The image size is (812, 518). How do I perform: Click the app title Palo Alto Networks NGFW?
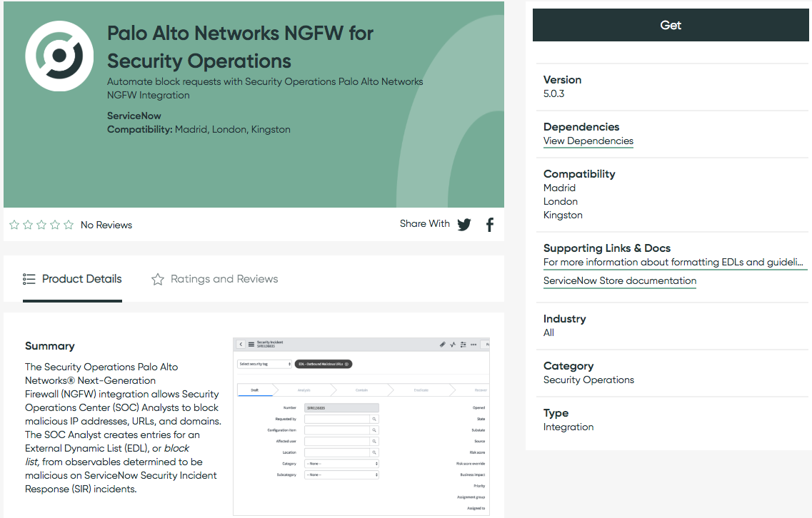pos(240,47)
